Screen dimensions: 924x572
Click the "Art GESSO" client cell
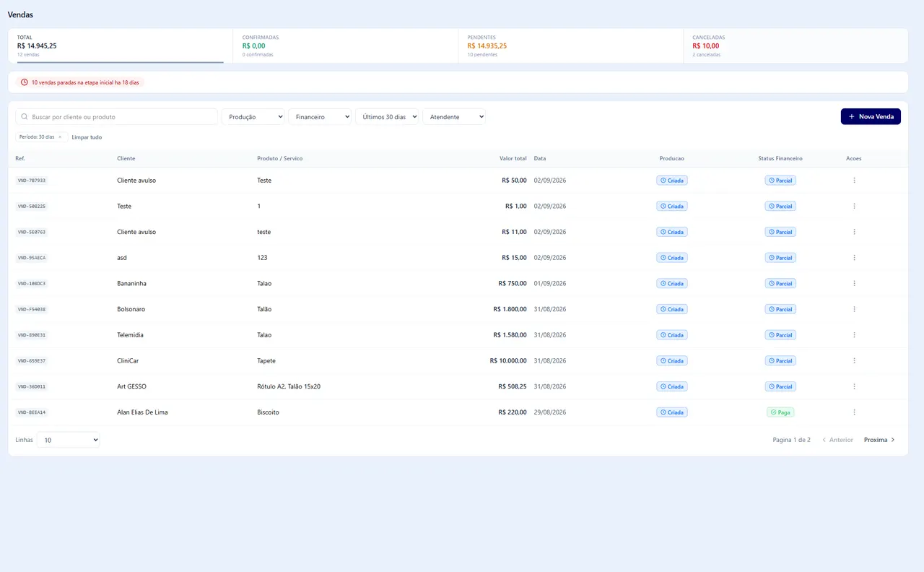[131, 386]
